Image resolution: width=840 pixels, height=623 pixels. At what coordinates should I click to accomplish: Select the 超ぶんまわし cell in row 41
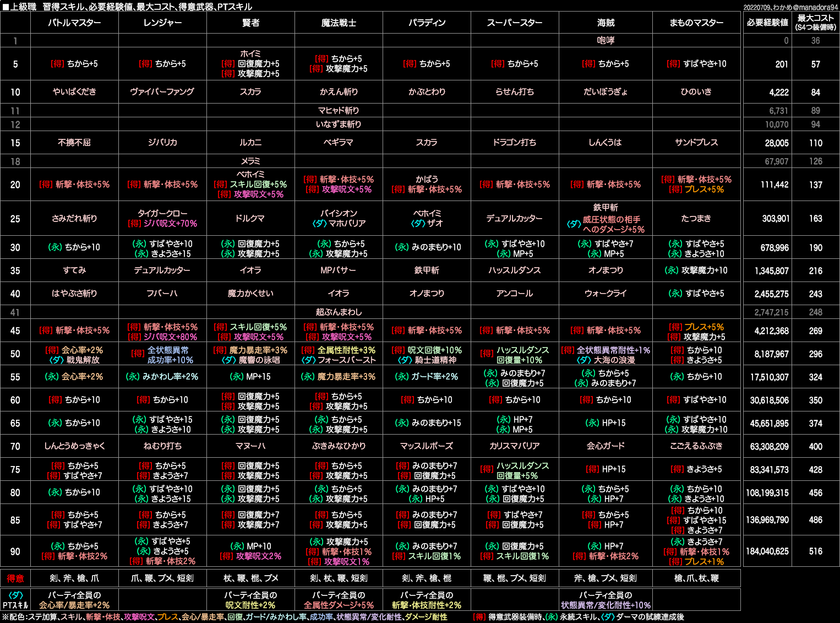(x=339, y=312)
